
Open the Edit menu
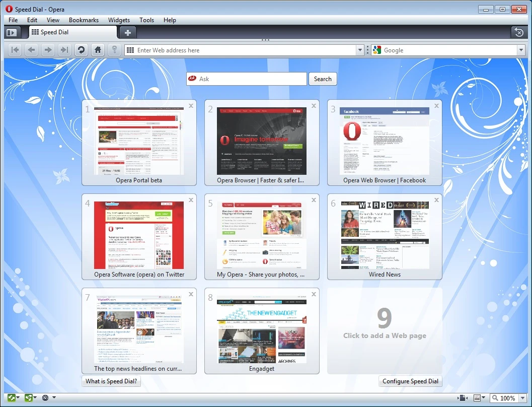pyautogui.click(x=32, y=20)
